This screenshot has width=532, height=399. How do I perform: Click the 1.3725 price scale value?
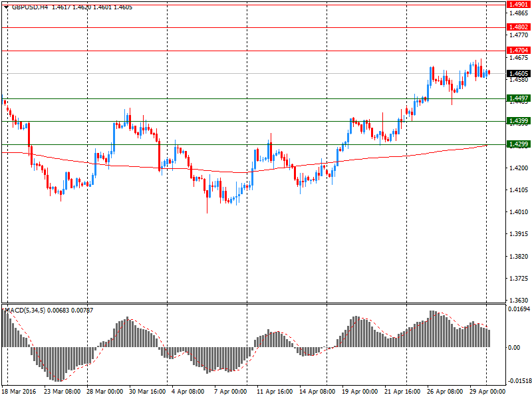coord(519,279)
